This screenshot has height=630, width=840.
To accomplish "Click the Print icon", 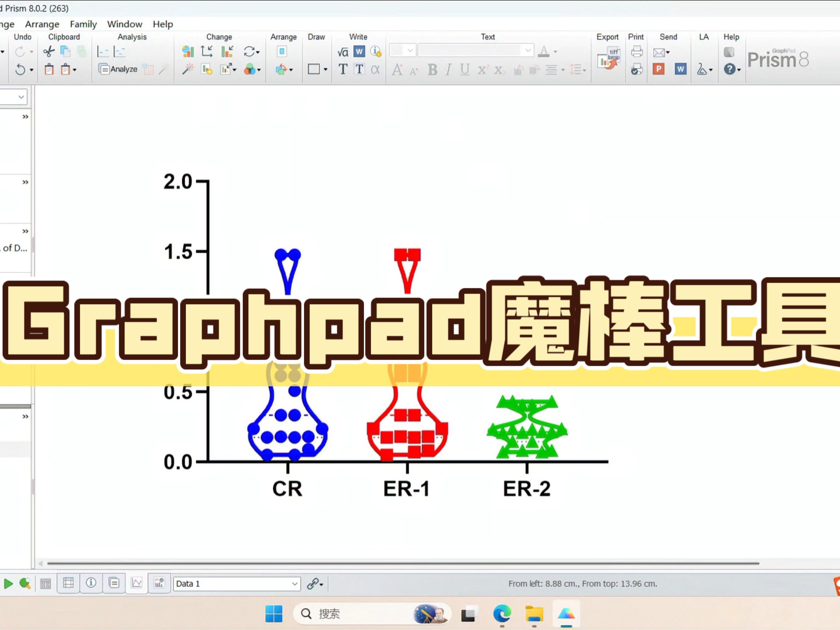I will pos(637,52).
